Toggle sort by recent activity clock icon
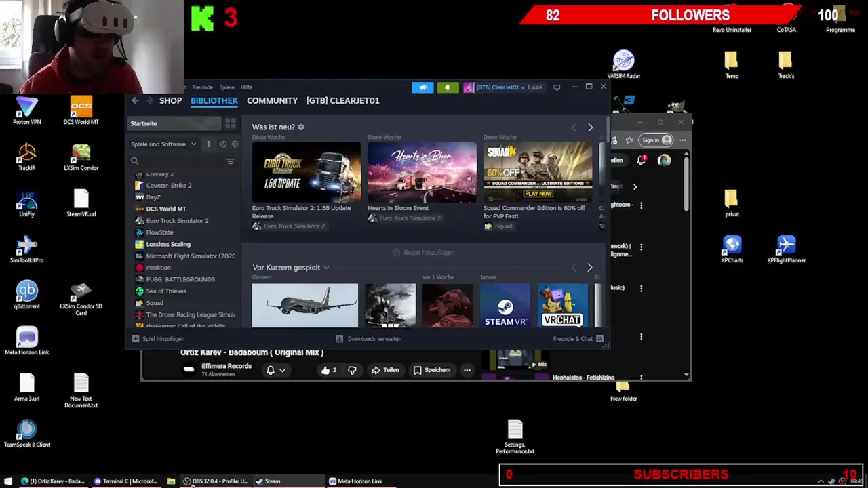This screenshot has height=488, width=868. (x=223, y=144)
